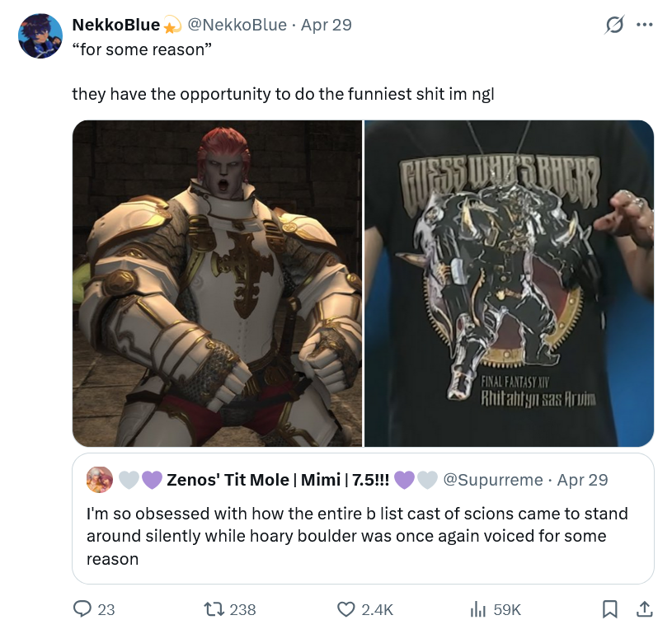Open the three-dot more options menu
The width and height of the screenshot is (672, 634).
coord(645,25)
